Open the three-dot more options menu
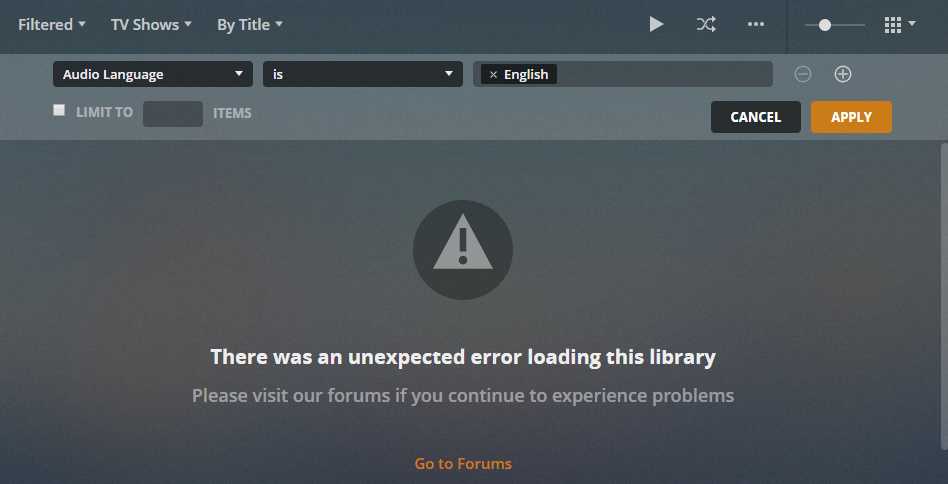Image resolution: width=948 pixels, height=484 pixels. (x=756, y=24)
